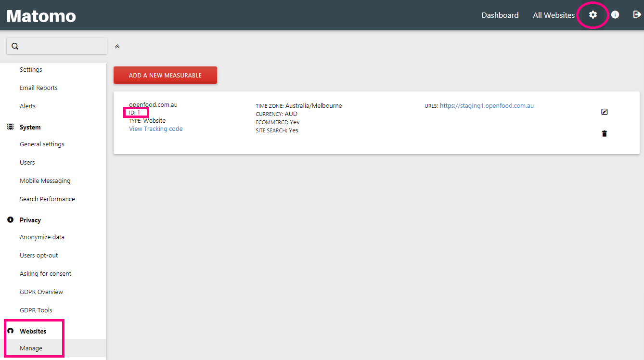Screen dimensions: 644x360
Task: Click the Matomo logo
Action: pyautogui.click(x=41, y=16)
